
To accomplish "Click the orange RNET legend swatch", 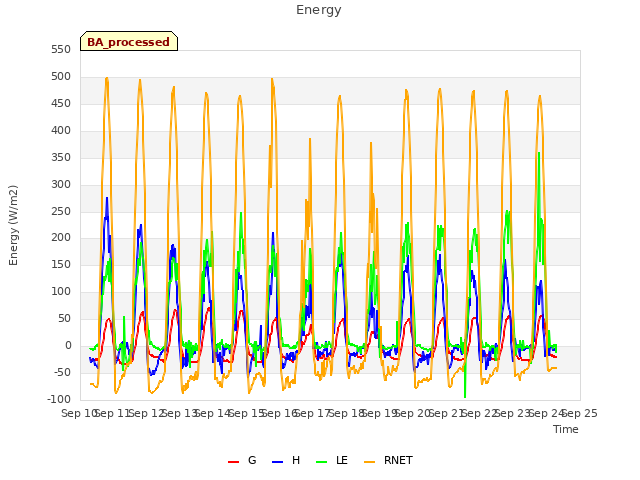I will click(369, 462).
